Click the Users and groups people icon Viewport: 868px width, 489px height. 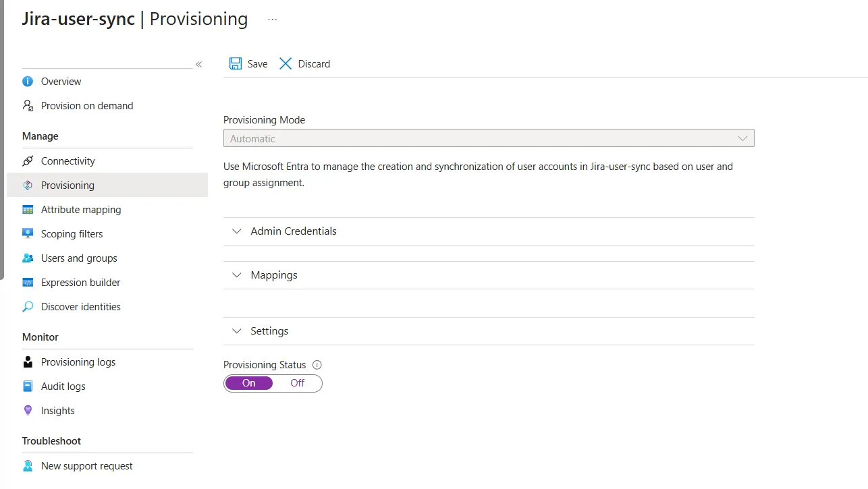(28, 258)
